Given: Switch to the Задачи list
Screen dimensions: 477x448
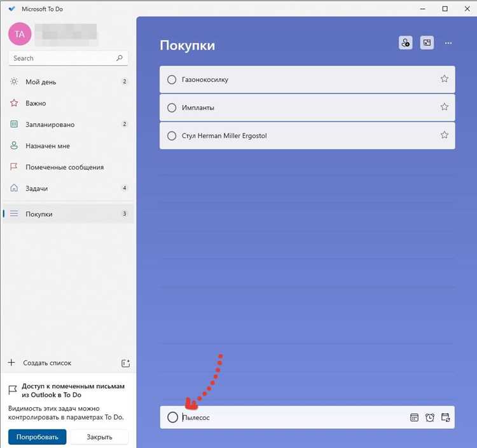Looking at the screenshot, I should [69, 188].
